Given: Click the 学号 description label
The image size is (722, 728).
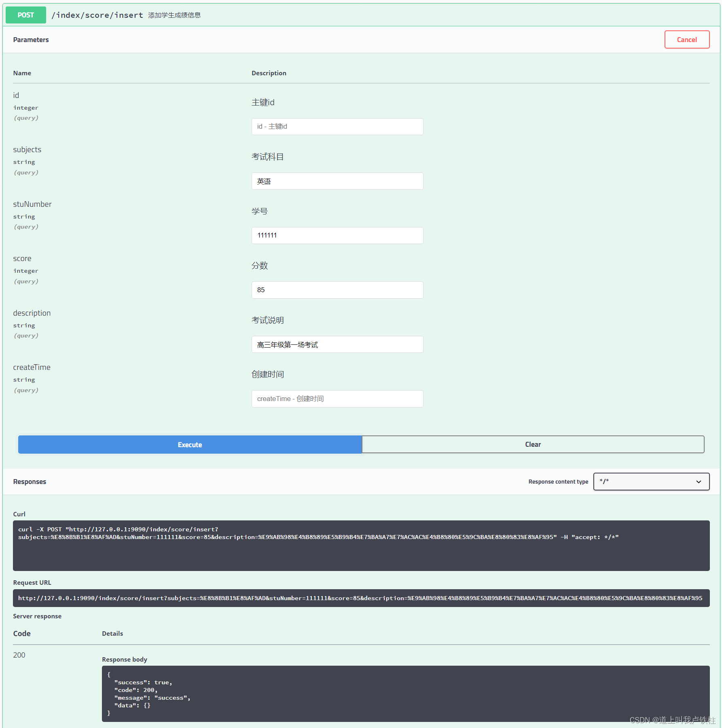Looking at the screenshot, I should tap(260, 211).
